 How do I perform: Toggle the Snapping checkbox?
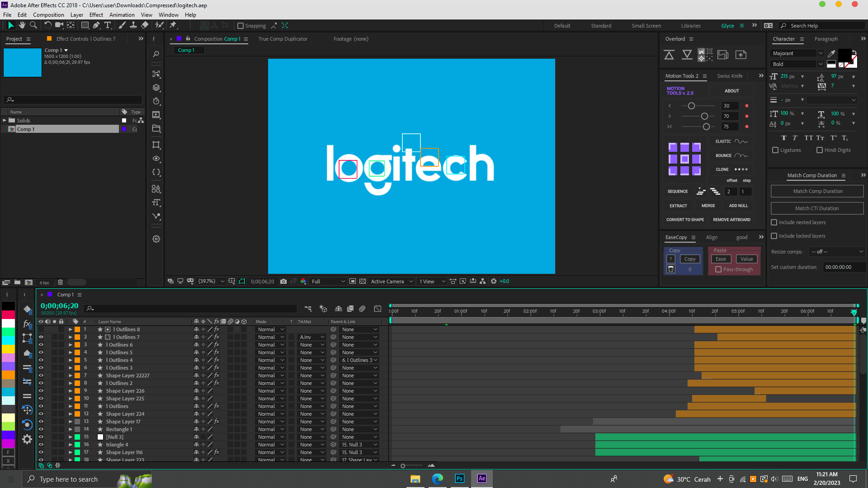pos(241,26)
